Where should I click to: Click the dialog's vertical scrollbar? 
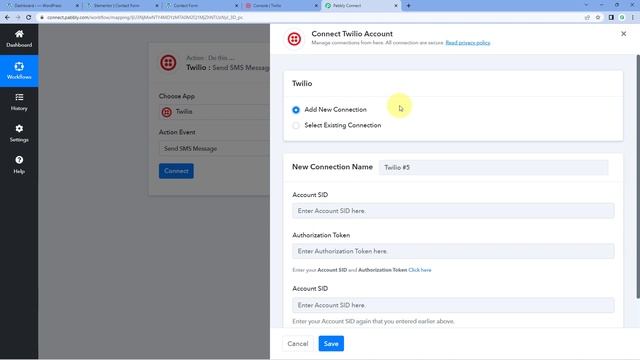tap(638, 176)
